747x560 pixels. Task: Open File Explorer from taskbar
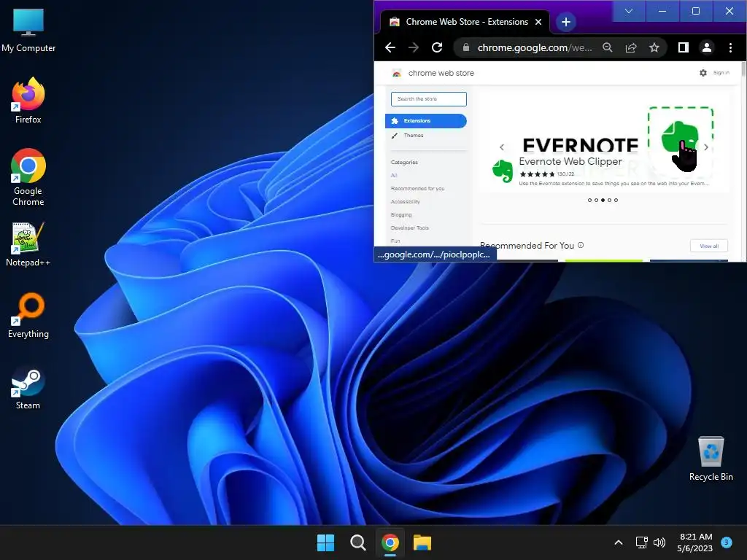click(422, 542)
